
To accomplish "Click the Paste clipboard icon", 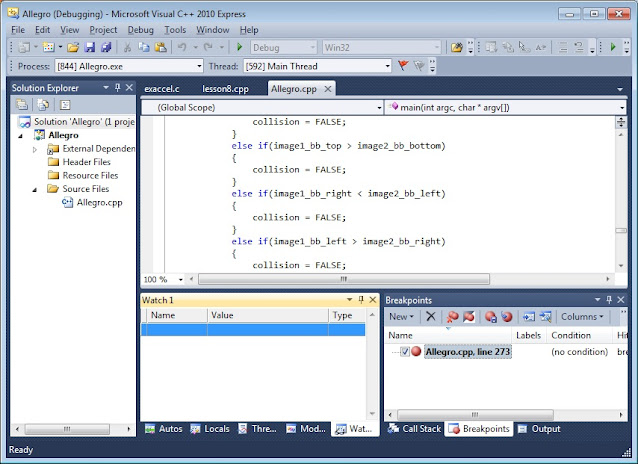I will [x=161, y=48].
